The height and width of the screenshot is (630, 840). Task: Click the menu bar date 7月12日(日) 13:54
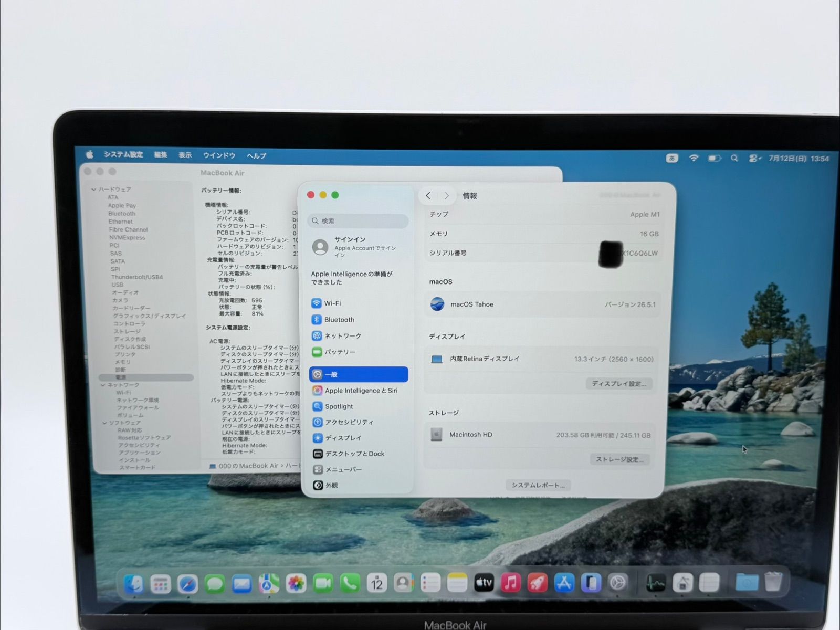pos(799,159)
